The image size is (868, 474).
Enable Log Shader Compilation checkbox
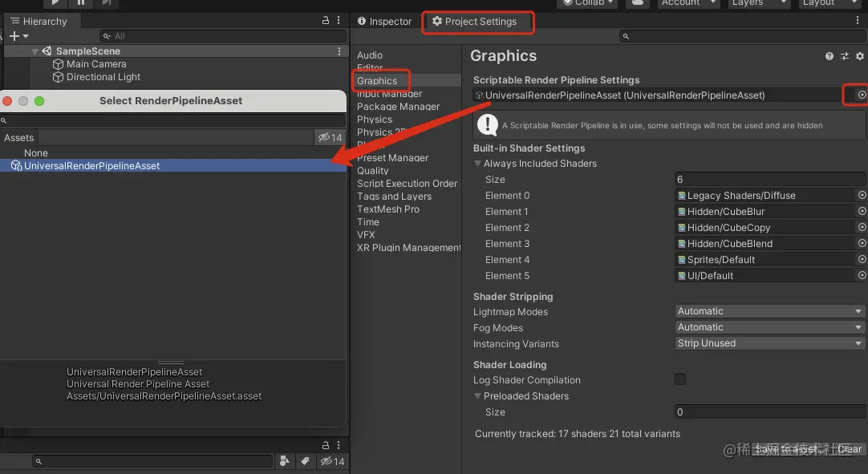click(x=680, y=379)
